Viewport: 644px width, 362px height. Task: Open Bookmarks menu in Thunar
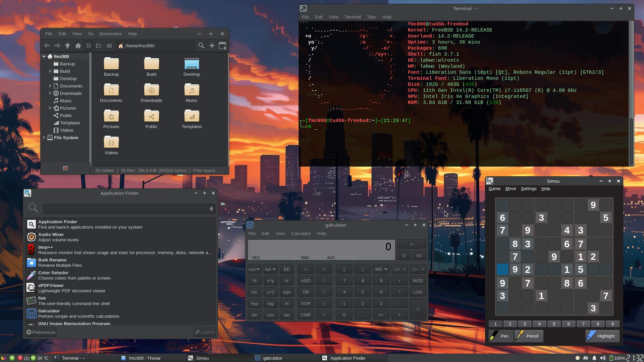tap(110, 34)
